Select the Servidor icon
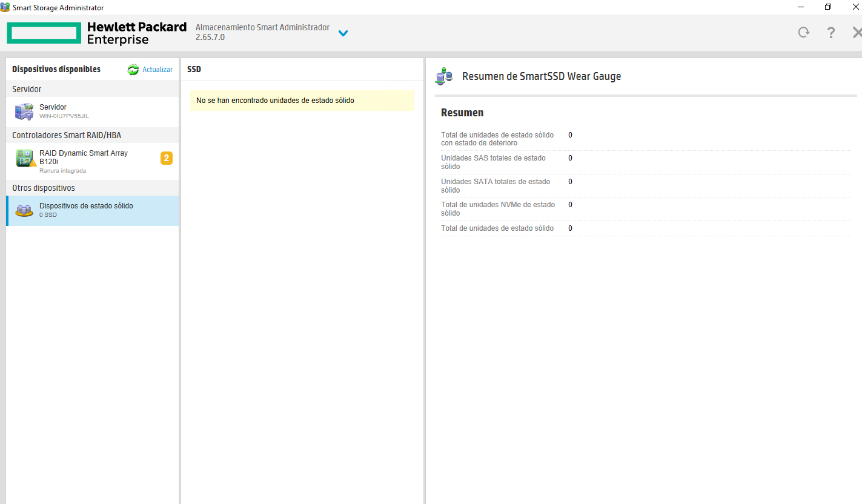862x504 pixels. [24, 112]
